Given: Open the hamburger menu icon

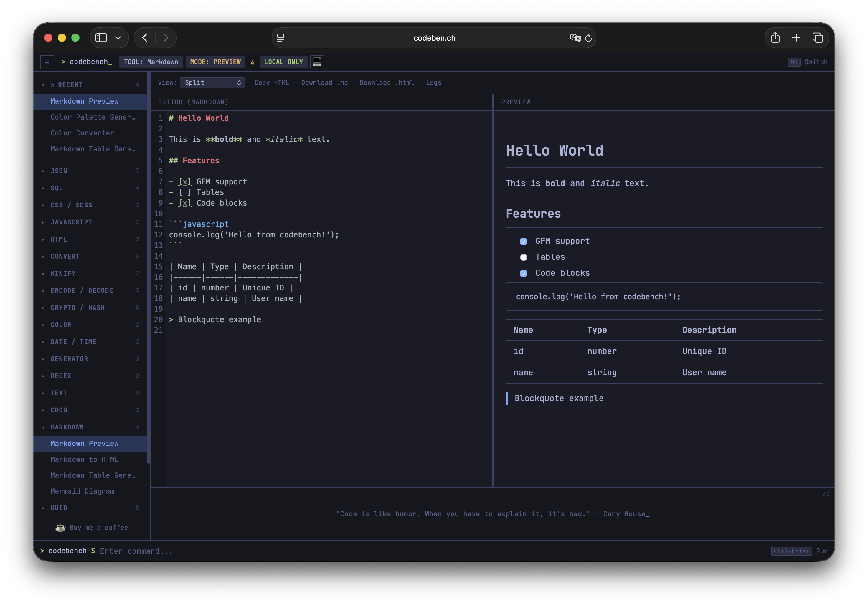Looking at the screenshot, I should pos(47,62).
